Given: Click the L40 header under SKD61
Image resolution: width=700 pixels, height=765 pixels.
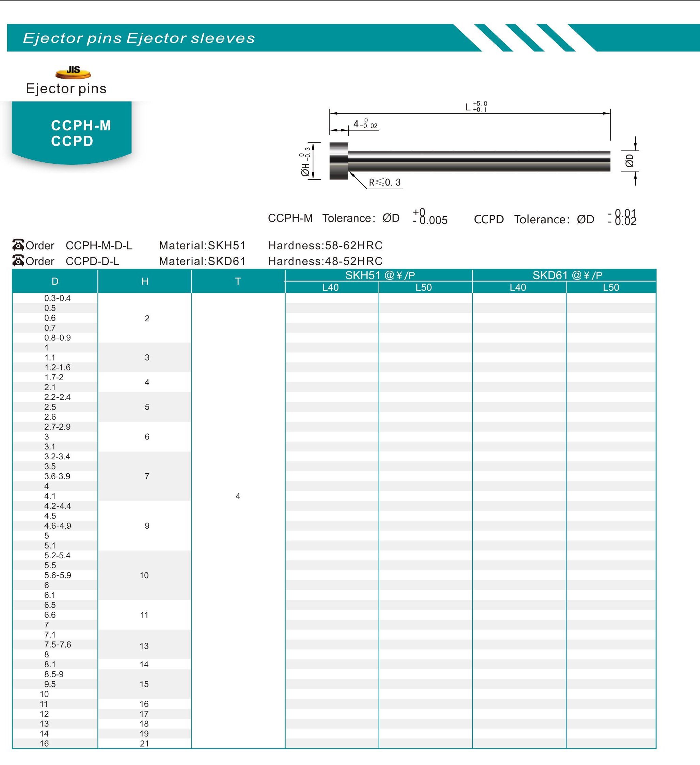Looking at the screenshot, I should tap(518, 287).
